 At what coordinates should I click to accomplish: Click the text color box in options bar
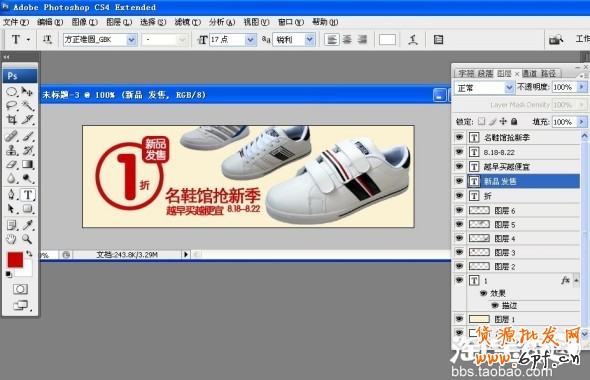pyautogui.click(x=387, y=40)
